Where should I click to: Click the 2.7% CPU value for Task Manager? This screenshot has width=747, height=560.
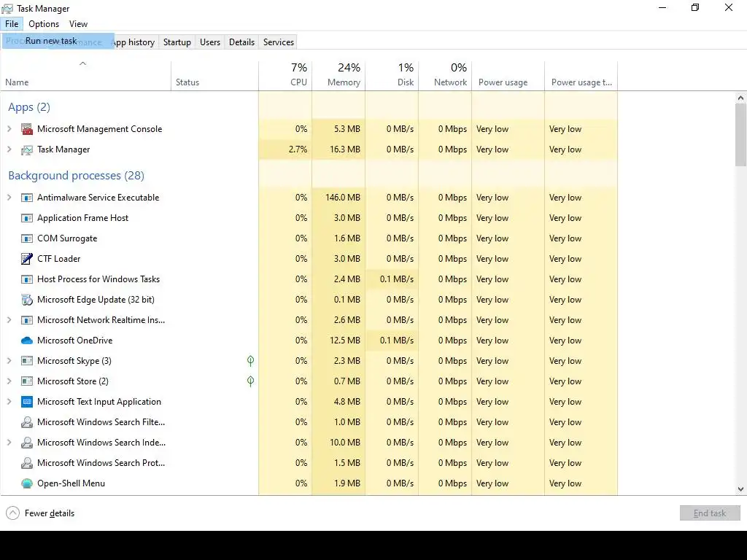(x=298, y=149)
